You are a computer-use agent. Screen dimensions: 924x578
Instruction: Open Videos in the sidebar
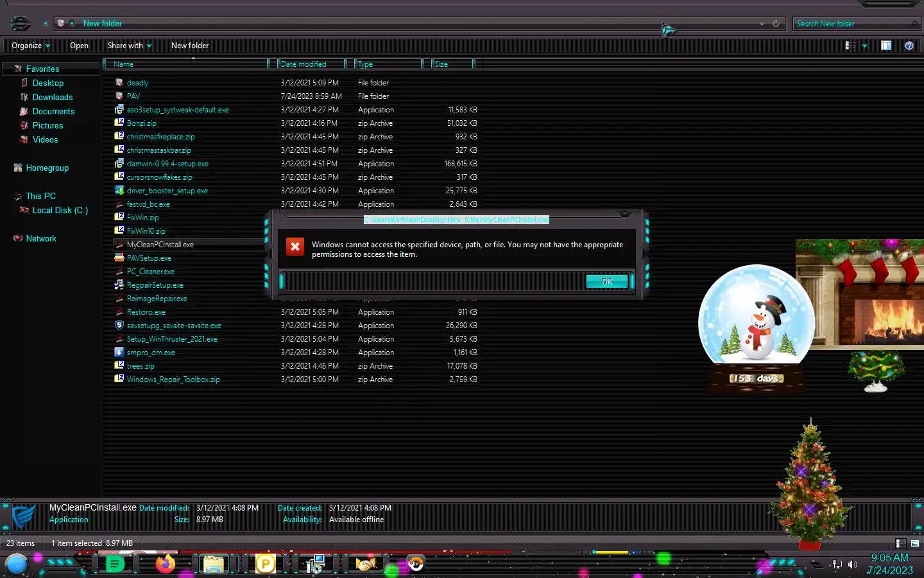pos(45,139)
